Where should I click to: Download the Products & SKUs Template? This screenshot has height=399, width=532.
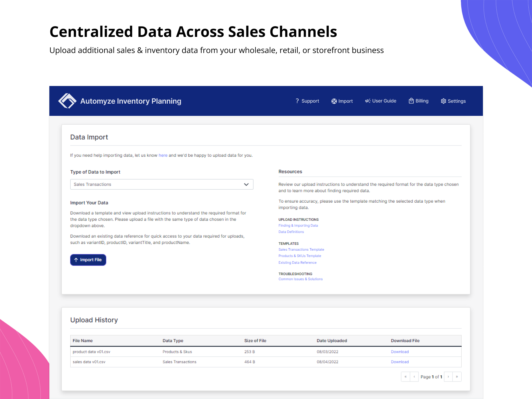pyautogui.click(x=300, y=256)
